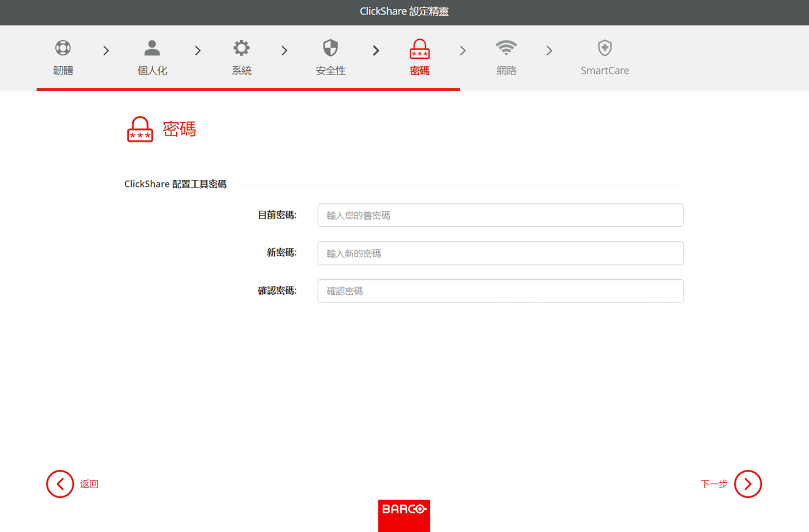The width and height of the screenshot is (809, 532).
Task: Open the SmartCare shield icon step
Action: (x=605, y=48)
